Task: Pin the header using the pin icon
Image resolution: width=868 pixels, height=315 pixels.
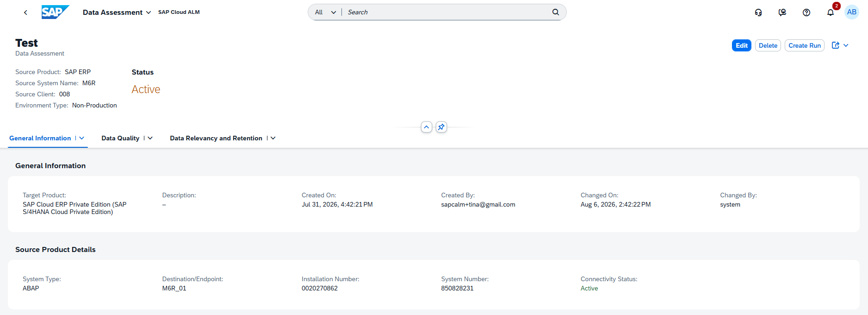Action: 441,127
